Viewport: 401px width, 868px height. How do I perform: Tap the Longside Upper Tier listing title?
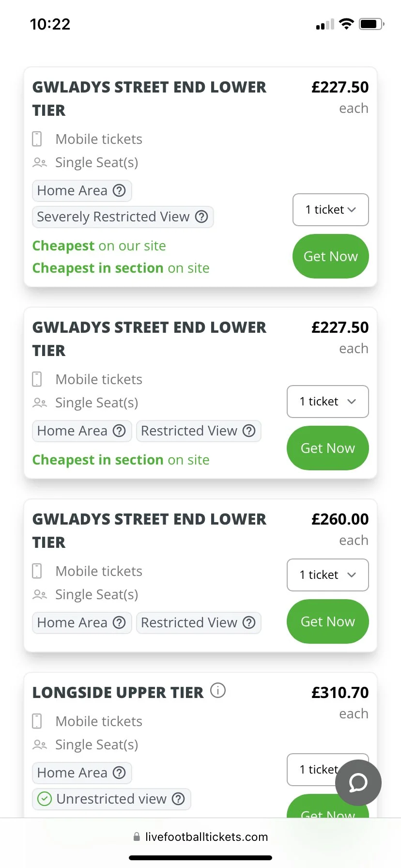(118, 693)
